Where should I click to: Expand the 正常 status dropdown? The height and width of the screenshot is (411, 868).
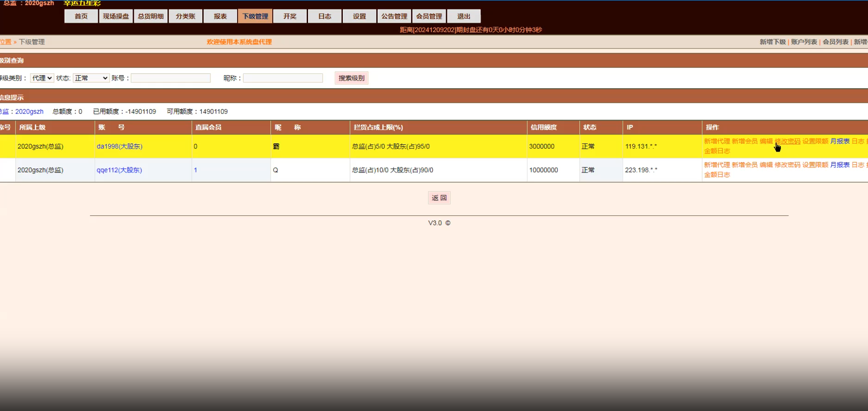pos(91,78)
